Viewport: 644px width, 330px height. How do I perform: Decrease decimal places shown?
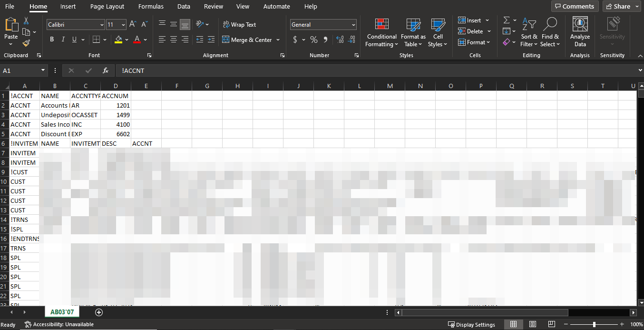352,40
